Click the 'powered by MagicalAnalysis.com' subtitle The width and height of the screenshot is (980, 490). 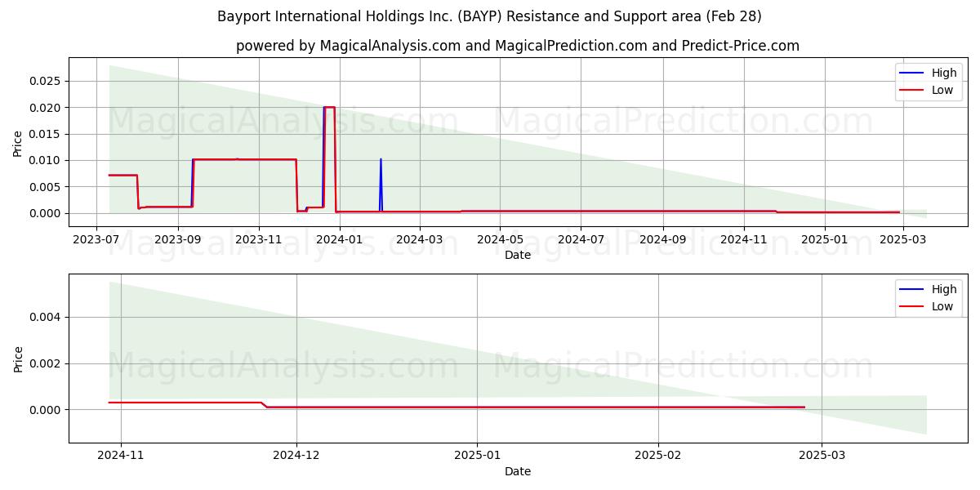pos(518,46)
